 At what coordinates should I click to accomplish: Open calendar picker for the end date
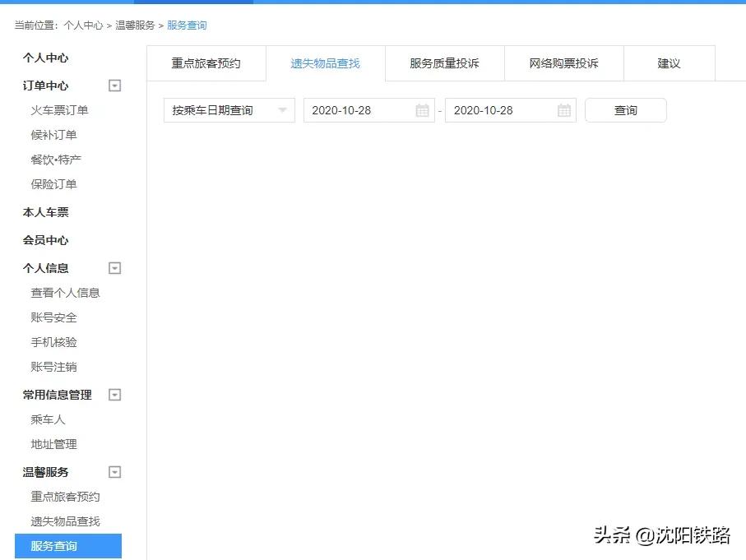tap(564, 109)
